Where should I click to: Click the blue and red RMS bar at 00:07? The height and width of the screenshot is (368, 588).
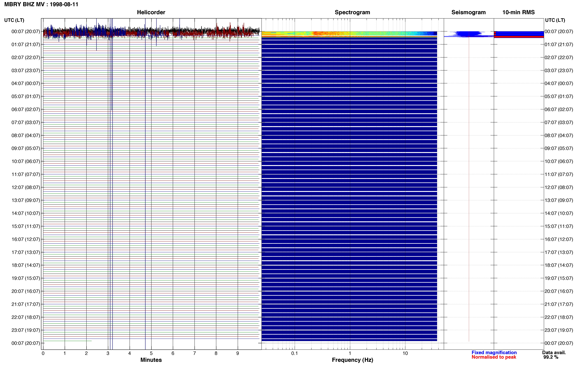519,34
